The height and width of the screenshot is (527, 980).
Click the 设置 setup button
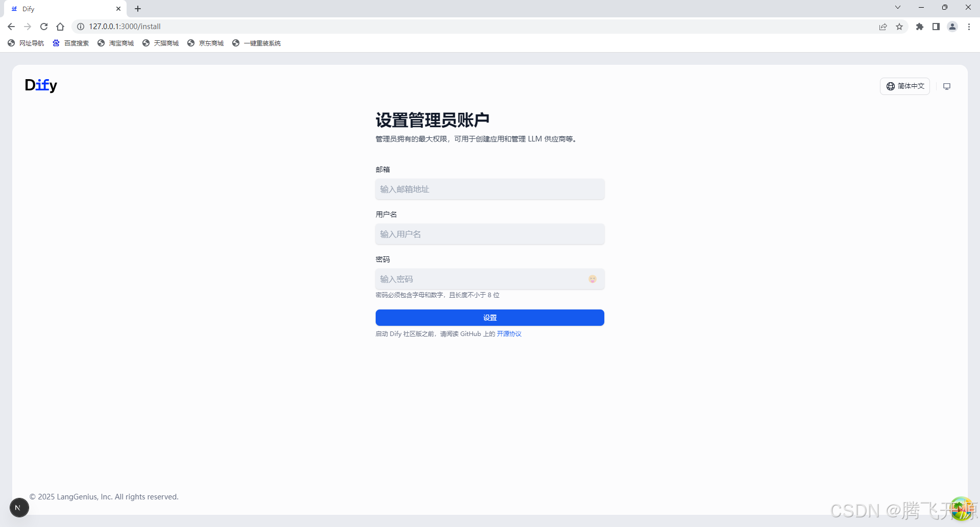pyautogui.click(x=489, y=317)
